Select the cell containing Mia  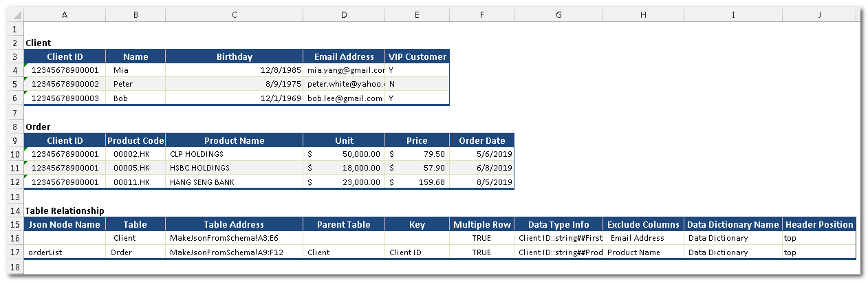click(x=135, y=70)
